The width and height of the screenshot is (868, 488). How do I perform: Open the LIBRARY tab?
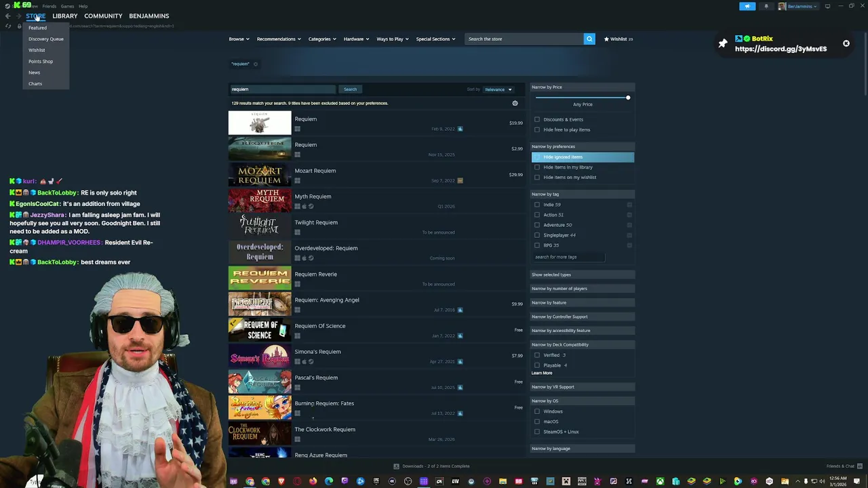[65, 16]
